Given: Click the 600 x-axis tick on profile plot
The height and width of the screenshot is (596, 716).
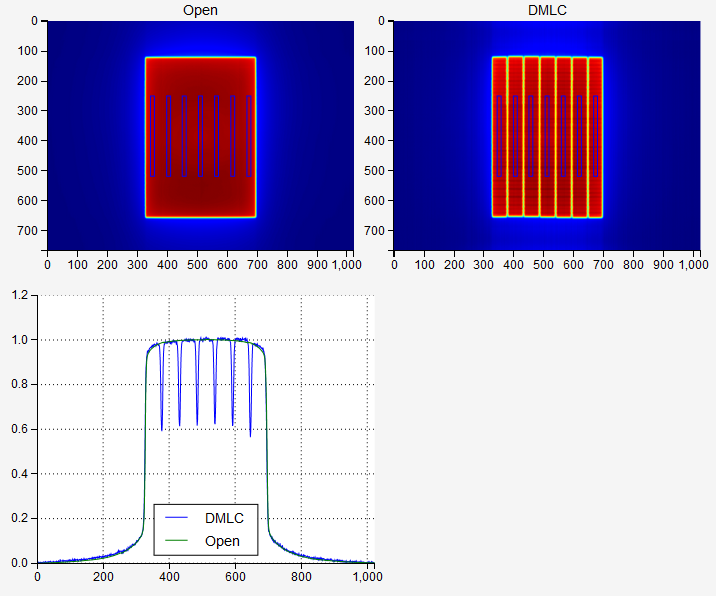Looking at the screenshot, I should 235,576.
